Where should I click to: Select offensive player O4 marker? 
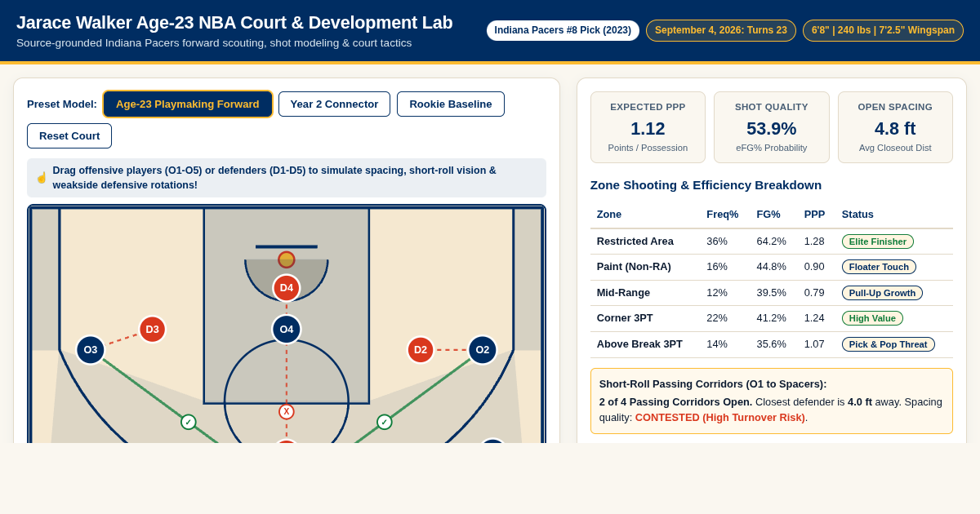287,330
